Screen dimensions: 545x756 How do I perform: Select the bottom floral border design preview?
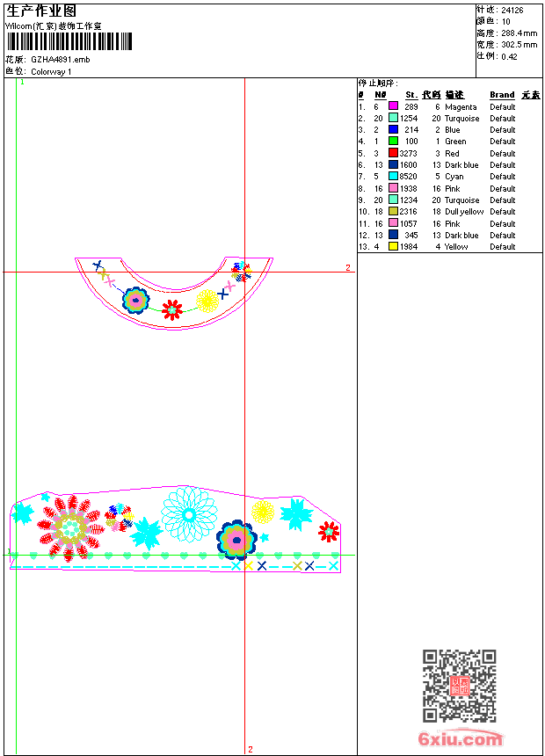coord(175,529)
